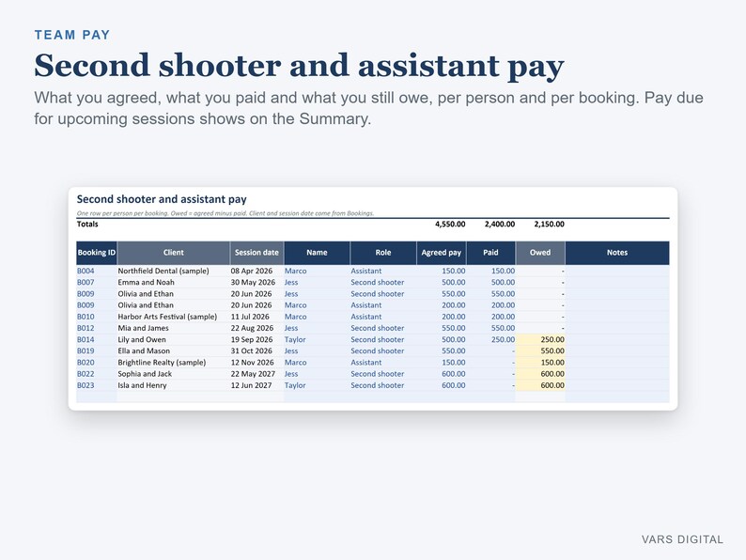Screen dimensions: 746x560
Task: Click the Client column header
Action: pyautogui.click(x=174, y=253)
